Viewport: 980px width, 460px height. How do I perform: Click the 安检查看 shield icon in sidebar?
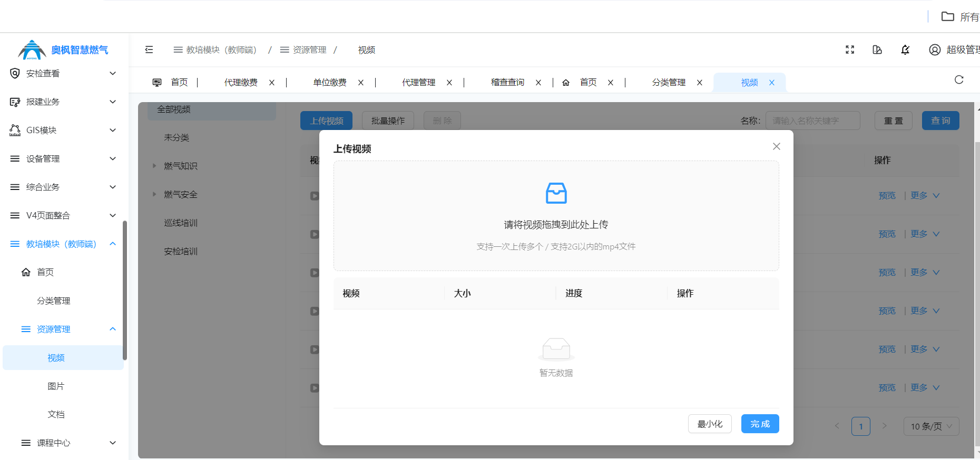click(x=15, y=73)
